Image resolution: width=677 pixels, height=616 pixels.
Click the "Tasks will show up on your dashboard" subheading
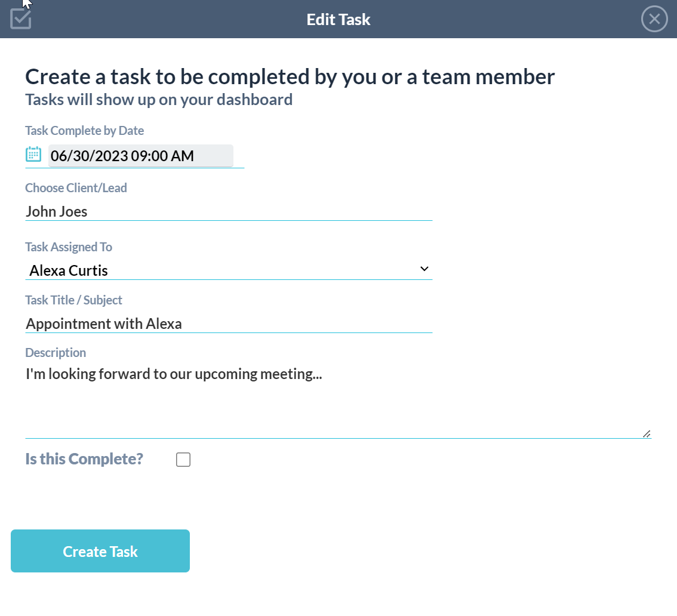159,100
